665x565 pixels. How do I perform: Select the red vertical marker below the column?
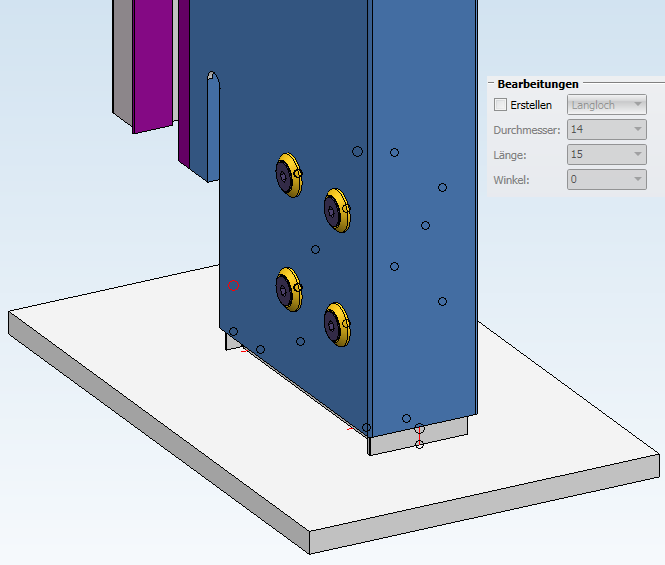coord(419,435)
